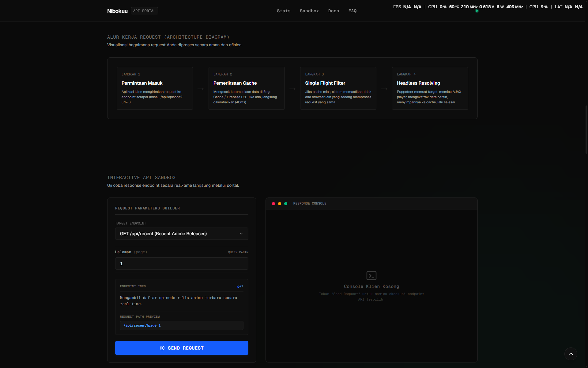Image resolution: width=588 pixels, height=368 pixels.
Task: Click the dropdown chevron for endpoint selection
Action: (x=241, y=234)
